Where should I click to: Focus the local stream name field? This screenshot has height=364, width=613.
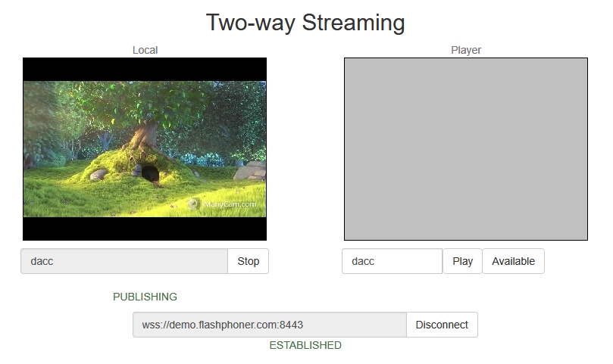click(x=124, y=261)
